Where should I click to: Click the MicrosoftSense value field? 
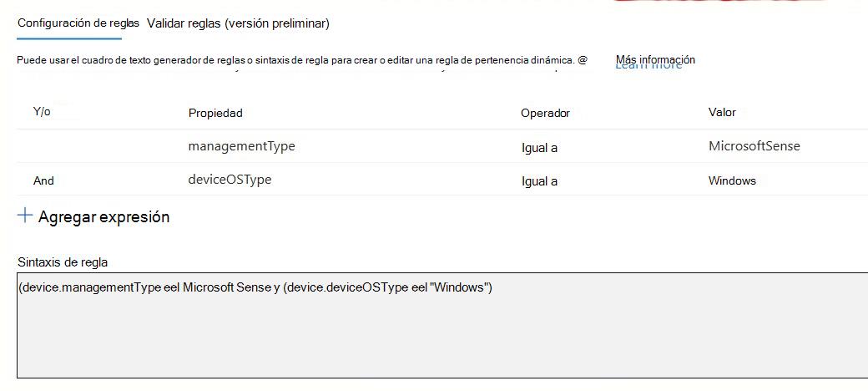click(754, 146)
